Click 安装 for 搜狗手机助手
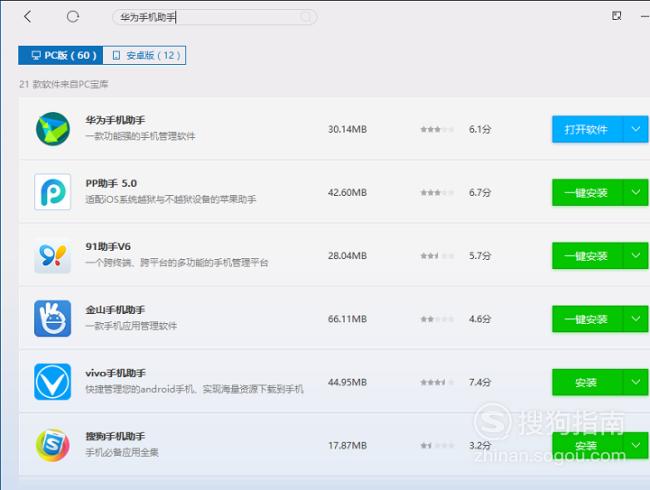The width and height of the screenshot is (650, 490). (587, 446)
